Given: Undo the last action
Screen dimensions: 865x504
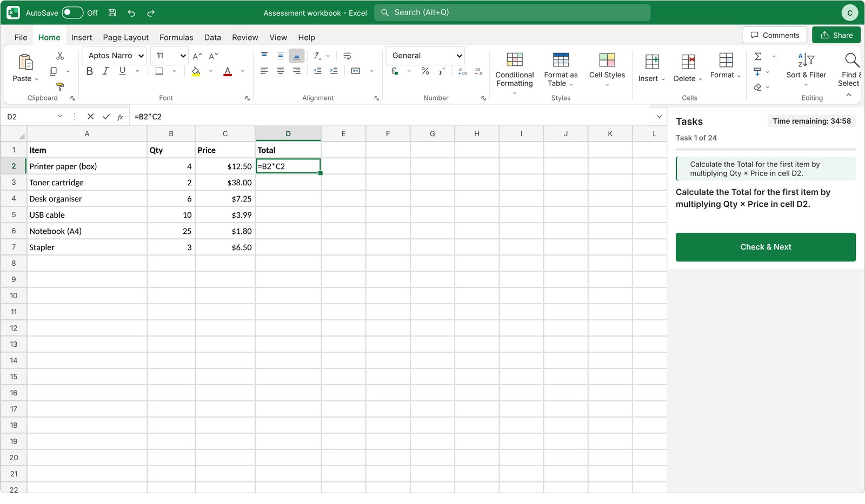Looking at the screenshot, I should click(131, 12).
